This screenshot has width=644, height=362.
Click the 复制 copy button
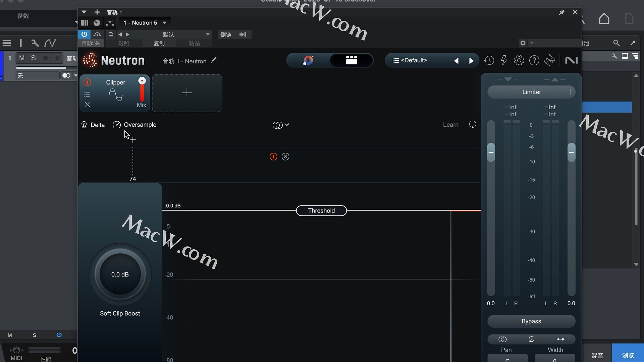tap(159, 43)
